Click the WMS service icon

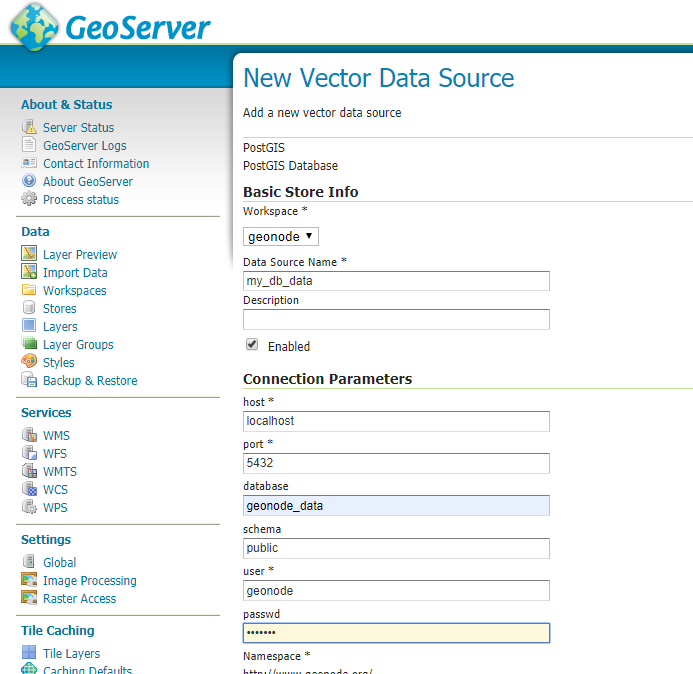29,435
